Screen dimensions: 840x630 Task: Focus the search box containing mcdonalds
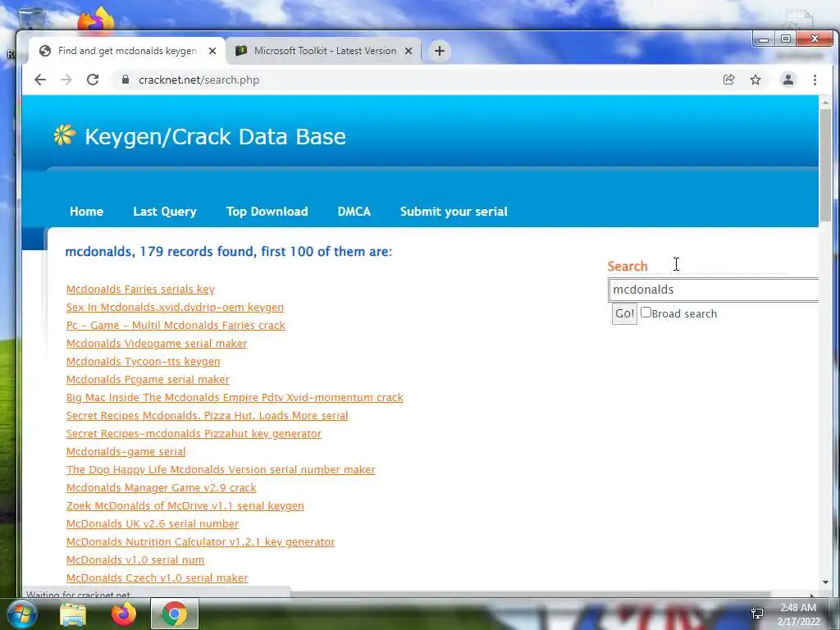pyautogui.click(x=714, y=290)
